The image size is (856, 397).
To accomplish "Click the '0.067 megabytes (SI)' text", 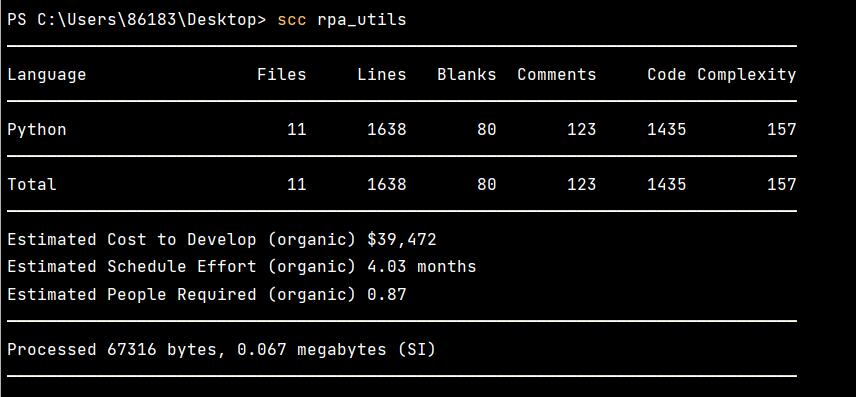I will (336, 349).
